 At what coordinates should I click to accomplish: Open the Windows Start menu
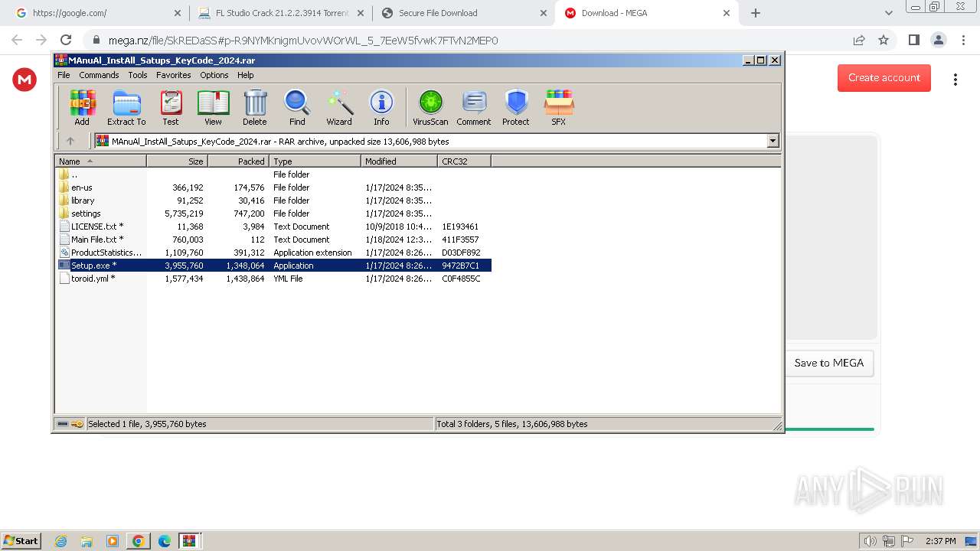pos(21,540)
